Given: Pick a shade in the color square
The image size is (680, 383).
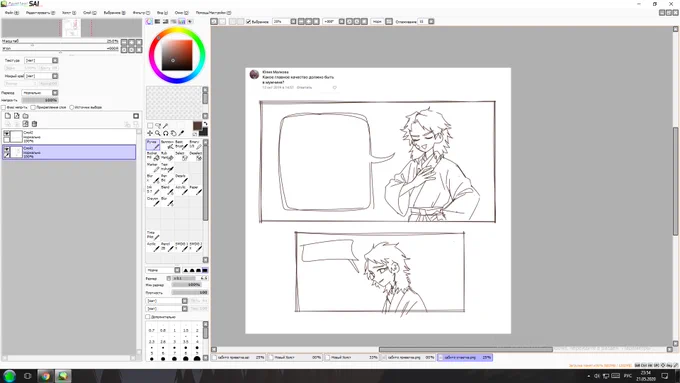Looking at the screenshot, I should (x=177, y=55).
